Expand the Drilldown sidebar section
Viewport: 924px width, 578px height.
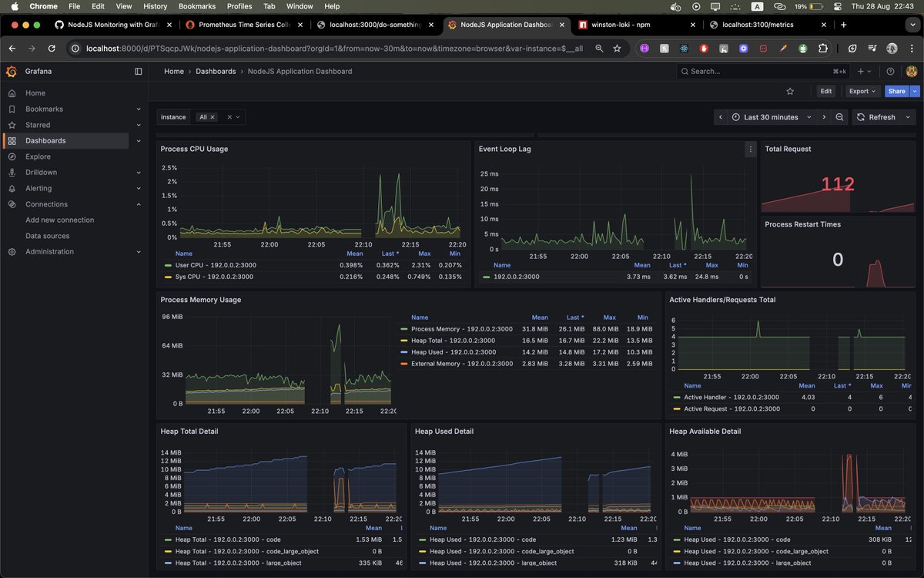[x=139, y=173]
